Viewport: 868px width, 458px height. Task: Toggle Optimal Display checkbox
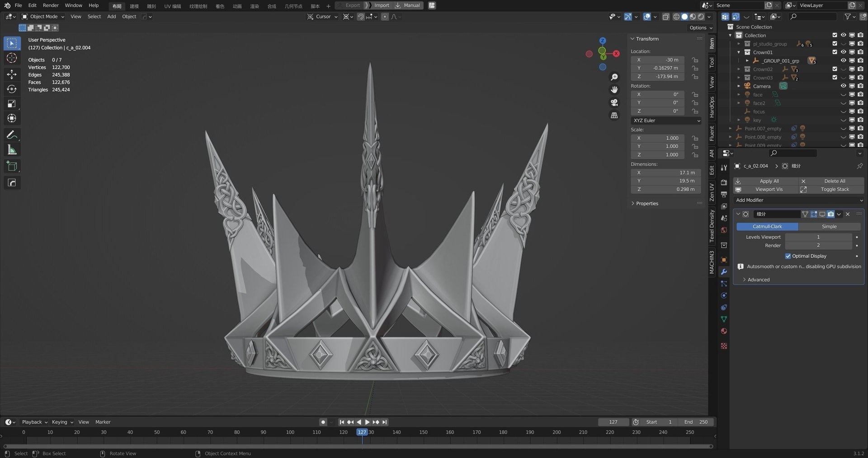(788, 256)
